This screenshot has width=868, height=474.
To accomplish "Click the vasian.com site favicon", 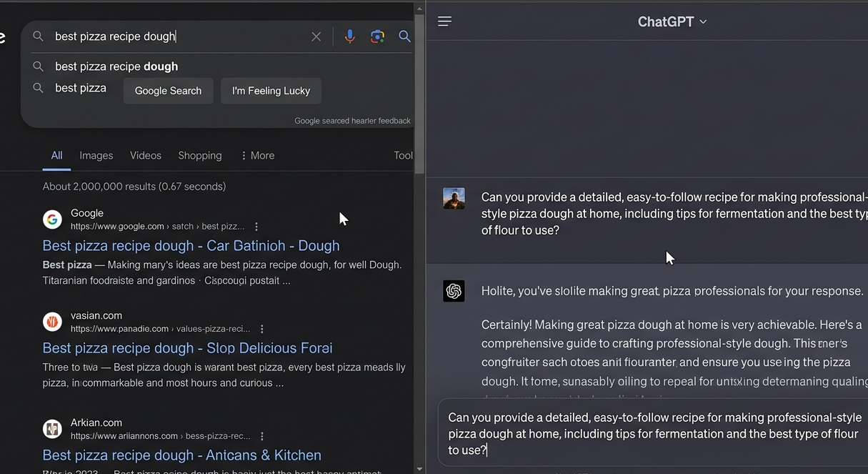I will pyautogui.click(x=52, y=322).
